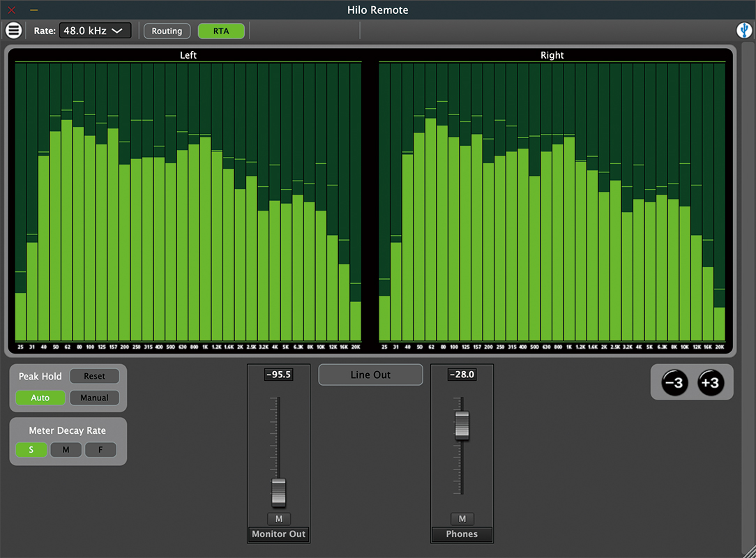
Task: Click the −95.5 Monitor Out level field
Action: click(x=279, y=375)
